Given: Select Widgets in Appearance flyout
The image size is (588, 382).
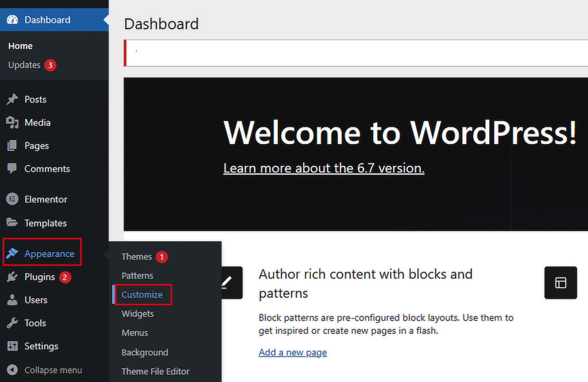Looking at the screenshot, I should (138, 314).
